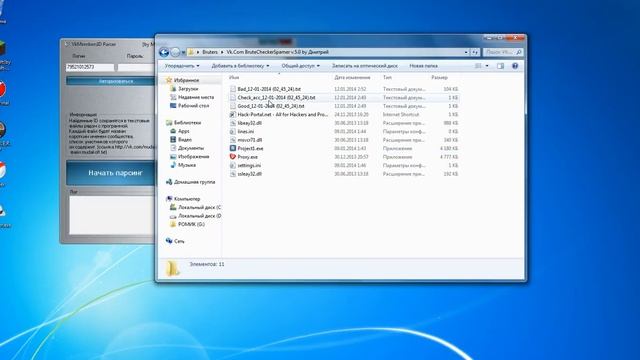Click Библиотеки in the navigation pane
This screenshot has width=640, height=360.
click(187, 122)
